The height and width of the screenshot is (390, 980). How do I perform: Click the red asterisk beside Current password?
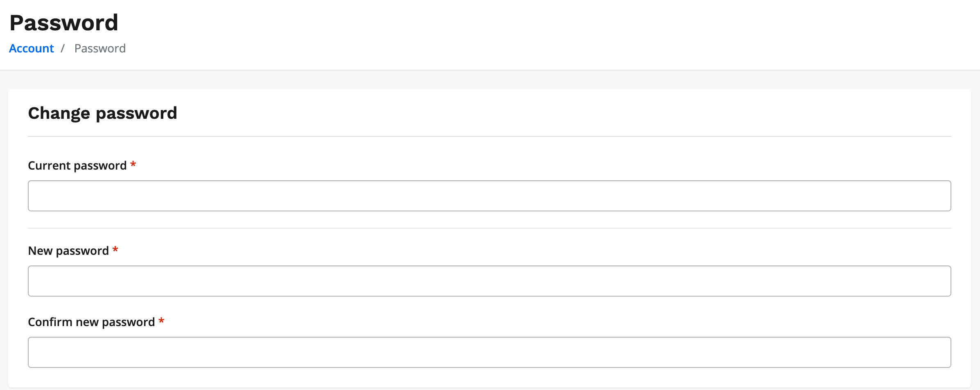coord(133,165)
